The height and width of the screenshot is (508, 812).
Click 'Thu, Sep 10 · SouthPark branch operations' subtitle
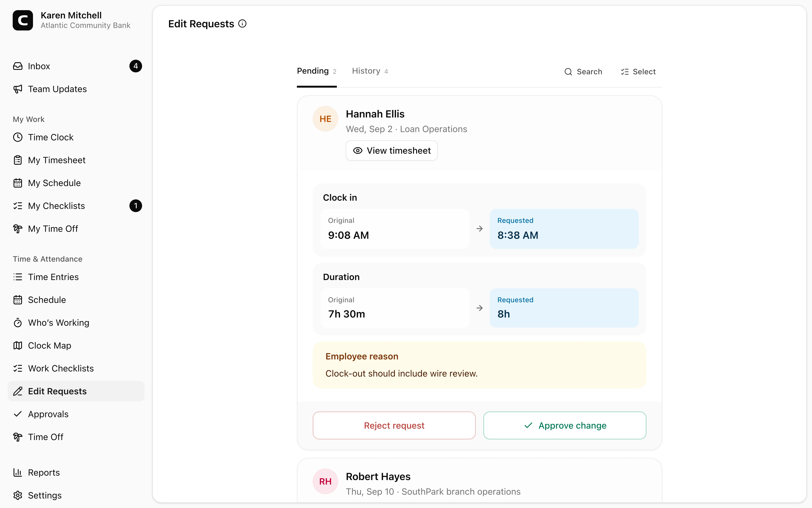point(433,491)
